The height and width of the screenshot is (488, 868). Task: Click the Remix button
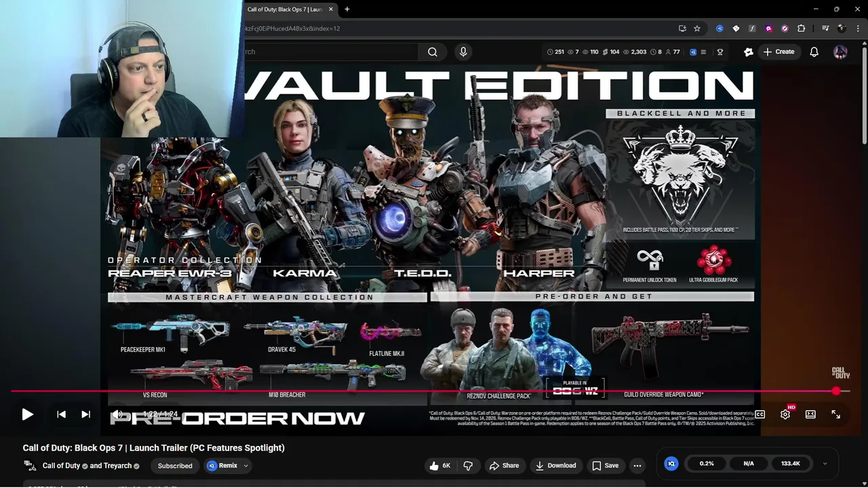pos(222,466)
